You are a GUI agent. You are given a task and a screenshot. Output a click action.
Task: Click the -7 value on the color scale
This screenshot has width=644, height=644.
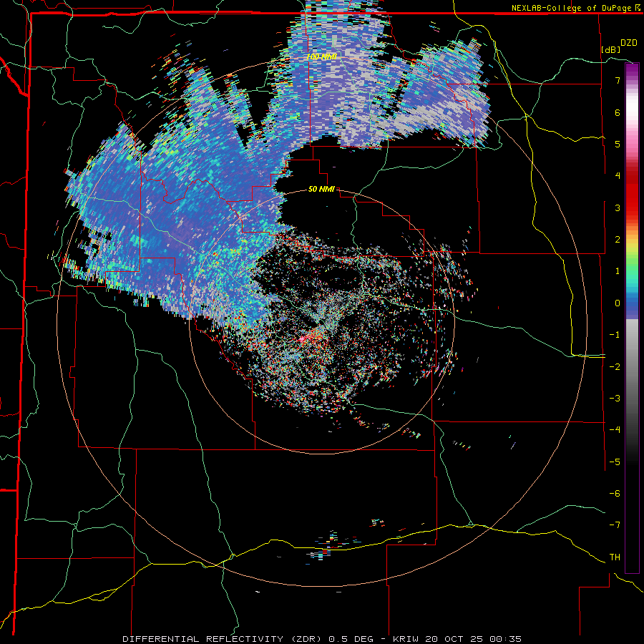pos(615,525)
